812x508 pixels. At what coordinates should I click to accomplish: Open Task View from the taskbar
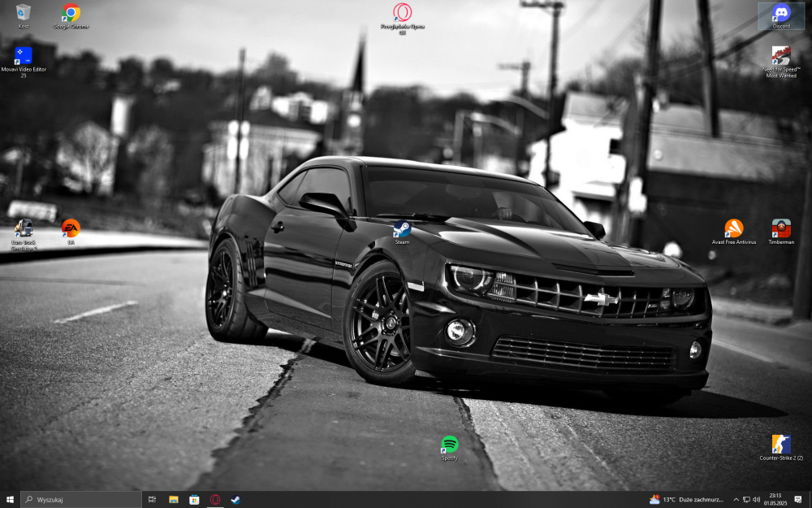pyautogui.click(x=153, y=500)
